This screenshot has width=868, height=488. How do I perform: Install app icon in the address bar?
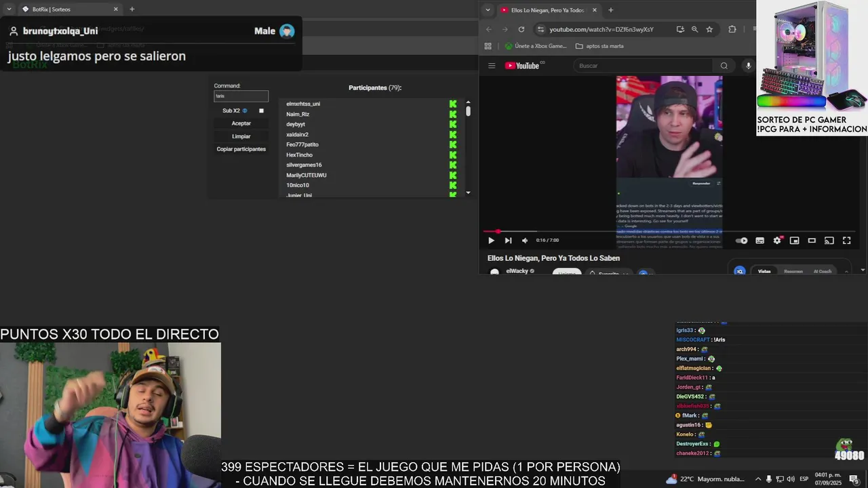click(x=680, y=29)
